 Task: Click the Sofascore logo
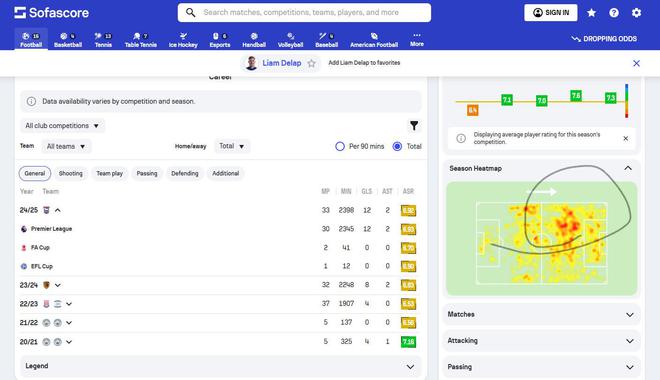[51, 13]
